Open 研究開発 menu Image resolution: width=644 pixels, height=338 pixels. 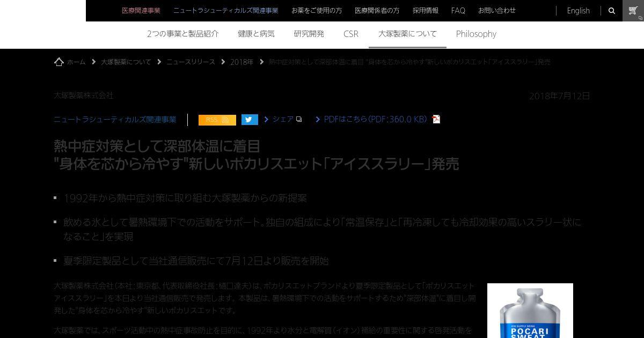pos(309,34)
